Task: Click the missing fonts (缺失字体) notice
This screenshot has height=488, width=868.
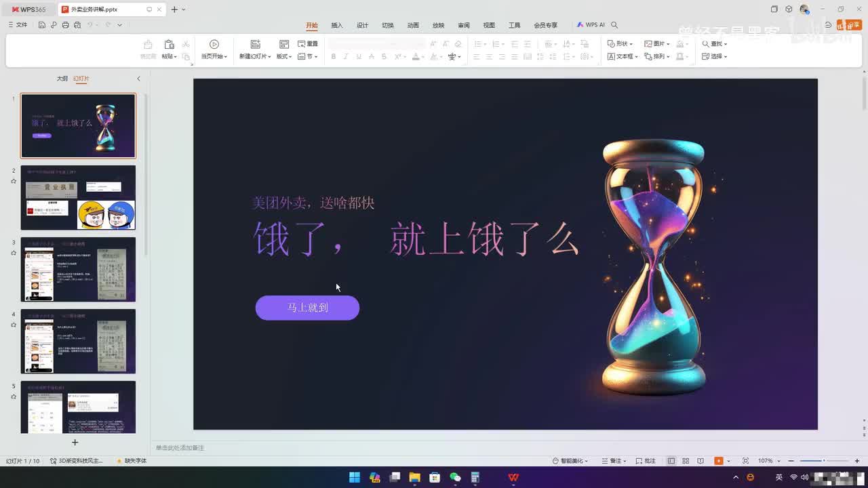Action: [x=132, y=461]
